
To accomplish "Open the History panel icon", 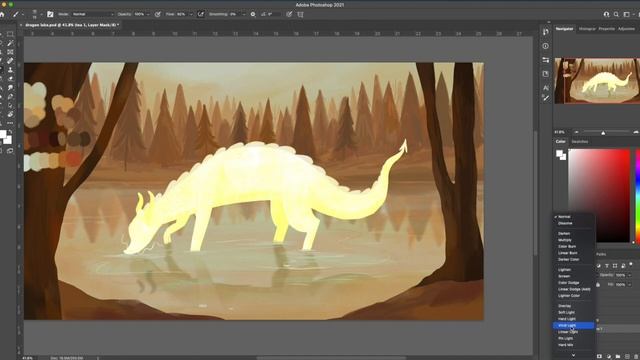I will pos(546,32).
